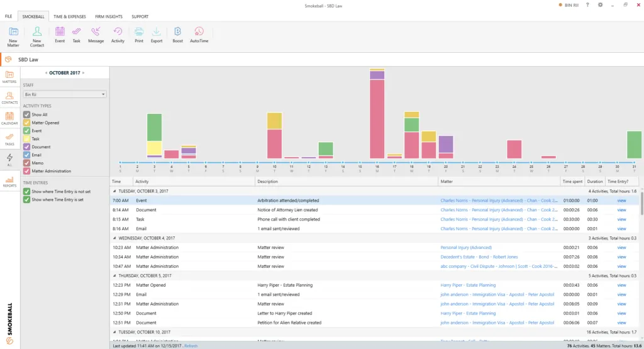Image resolution: width=644 pixels, height=349 pixels.
Task: Go to Matters in the sidebar
Action: [x=9, y=77]
